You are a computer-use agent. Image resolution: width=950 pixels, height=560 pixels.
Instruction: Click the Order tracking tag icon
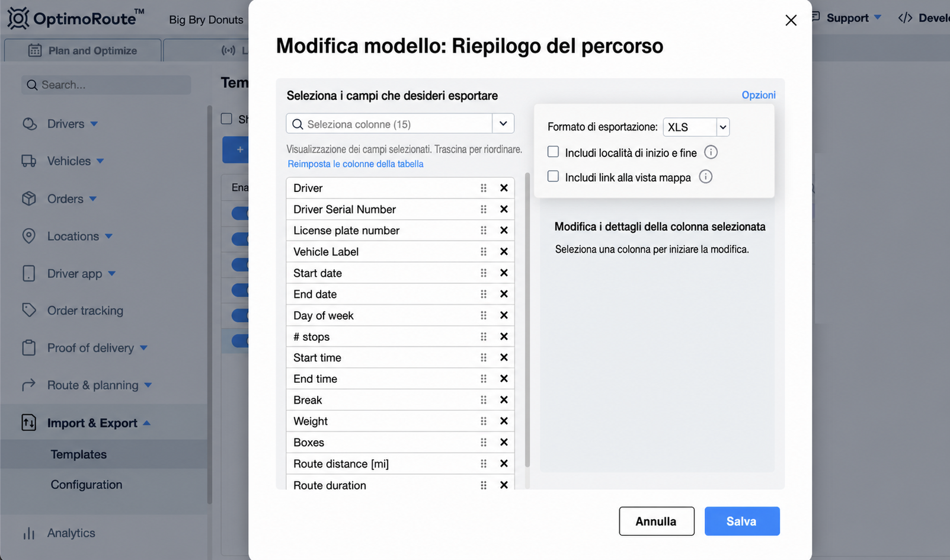coord(29,311)
